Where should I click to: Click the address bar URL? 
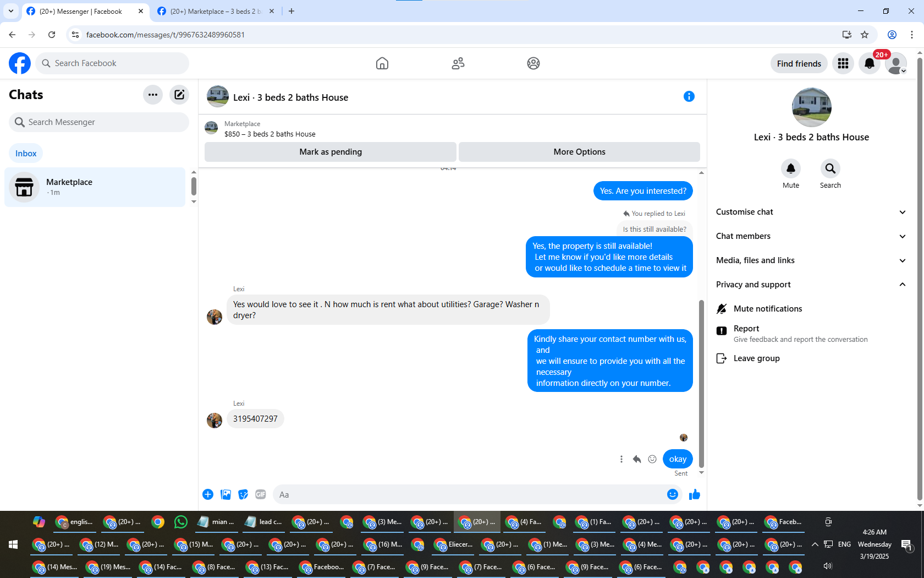pyautogui.click(x=166, y=35)
